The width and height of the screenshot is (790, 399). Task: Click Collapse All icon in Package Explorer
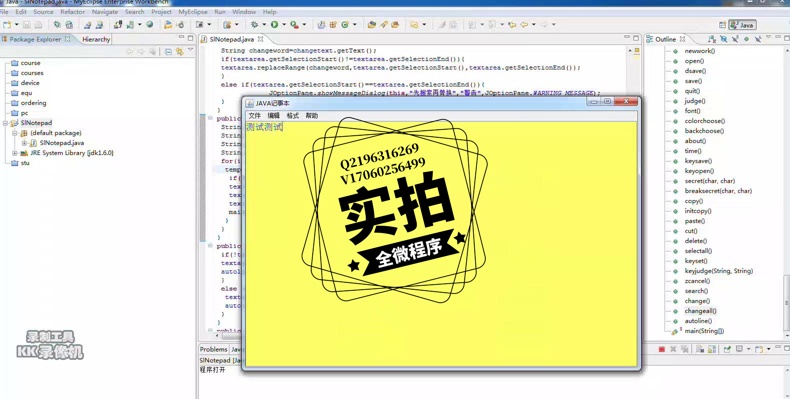[x=168, y=51]
